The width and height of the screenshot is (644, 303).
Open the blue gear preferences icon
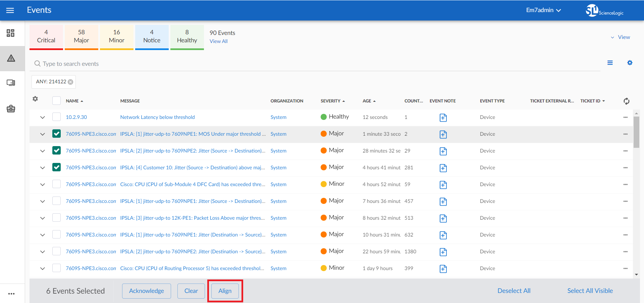[x=630, y=63]
